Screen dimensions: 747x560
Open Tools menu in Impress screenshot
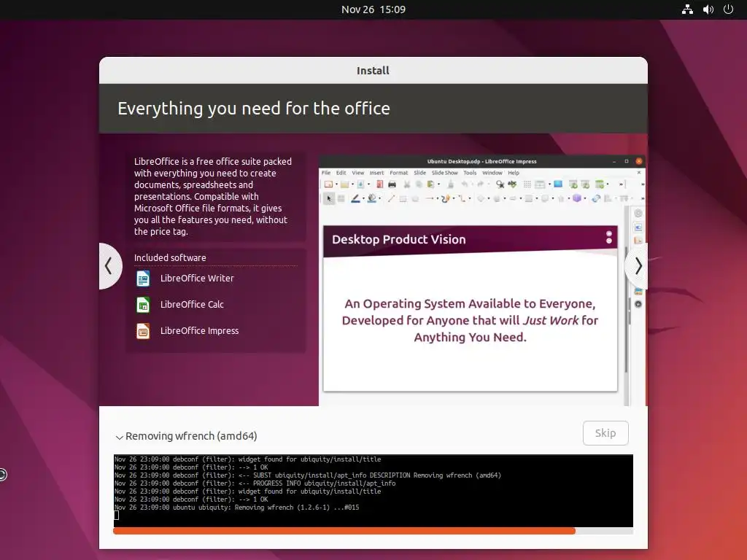pos(470,173)
